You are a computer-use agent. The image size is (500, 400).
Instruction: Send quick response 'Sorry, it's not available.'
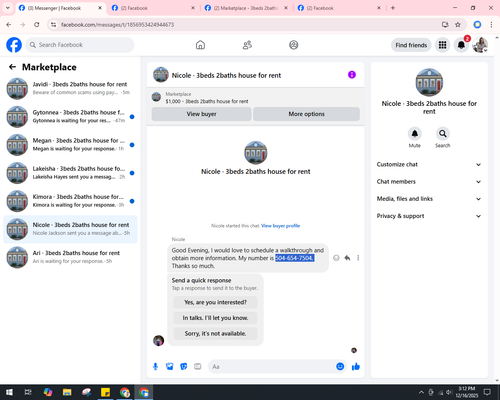[x=215, y=333]
